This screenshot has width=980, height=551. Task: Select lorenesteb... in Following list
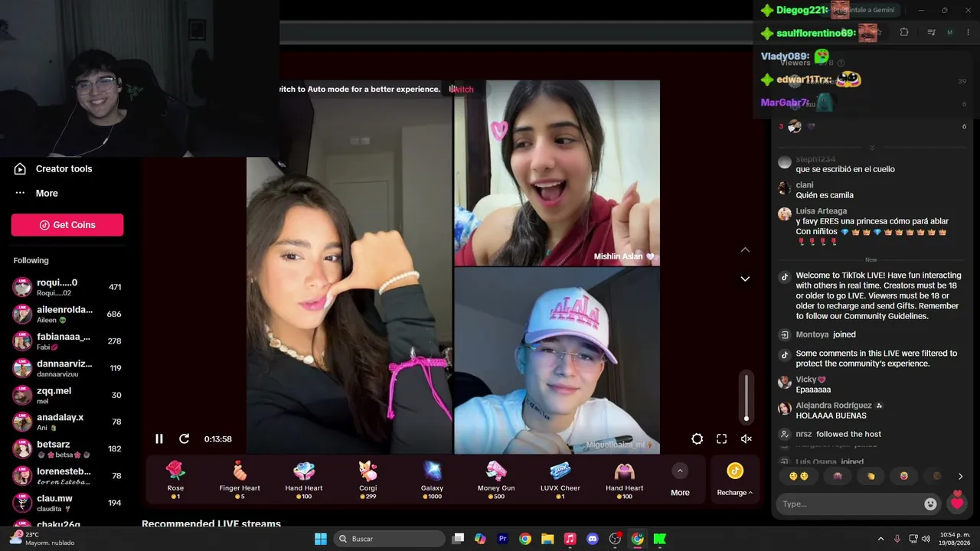67,476
